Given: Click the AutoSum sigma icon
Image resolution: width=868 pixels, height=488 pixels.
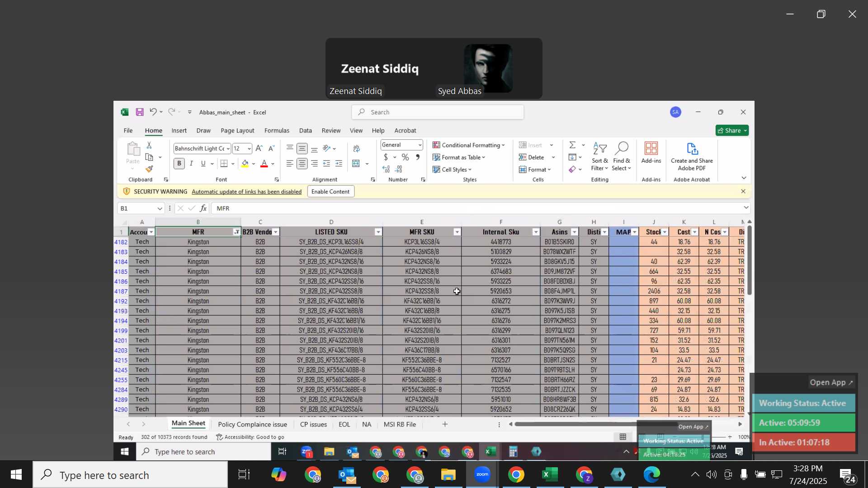Looking at the screenshot, I should pos(572,145).
